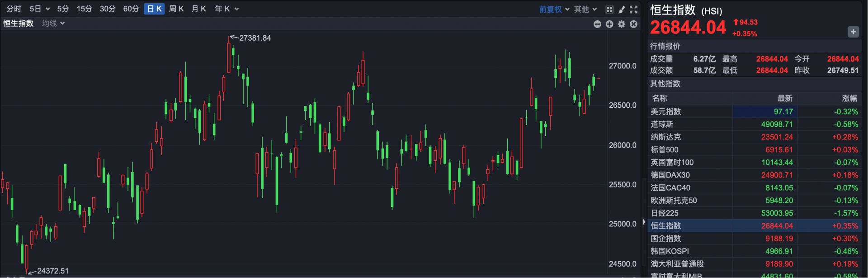This screenshot has width=868, height=278.
Task: Select the 周K weekly candlestick tab
Action: click(x=176, y=9)
